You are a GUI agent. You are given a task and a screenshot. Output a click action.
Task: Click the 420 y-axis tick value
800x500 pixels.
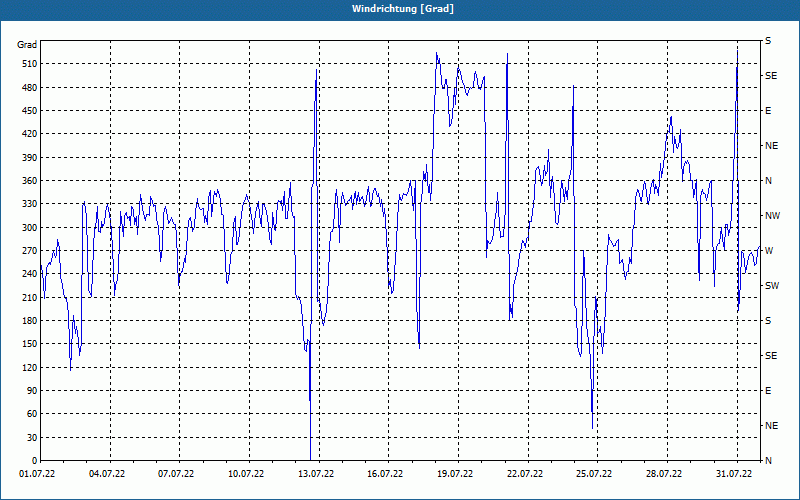click(x=29, y=134)
